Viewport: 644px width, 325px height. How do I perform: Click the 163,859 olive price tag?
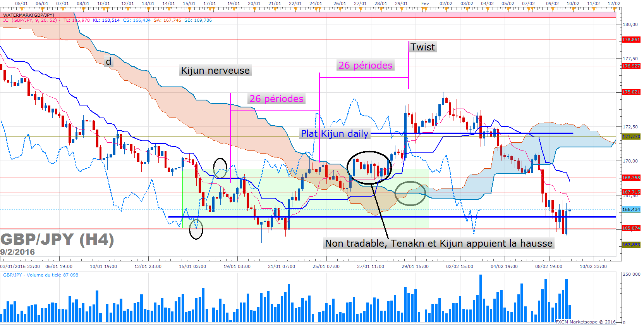pyautogui.click(x=631, y=245)
